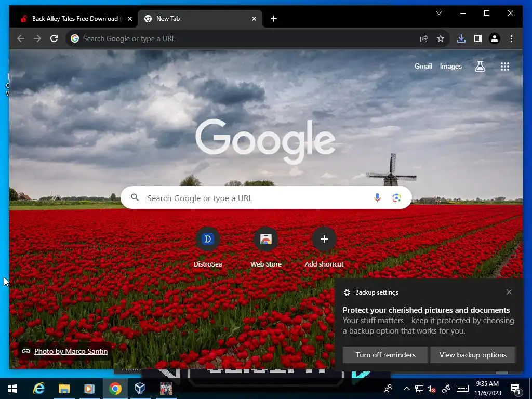Open the touch keyboard tray icon

(x=462, y=389)
